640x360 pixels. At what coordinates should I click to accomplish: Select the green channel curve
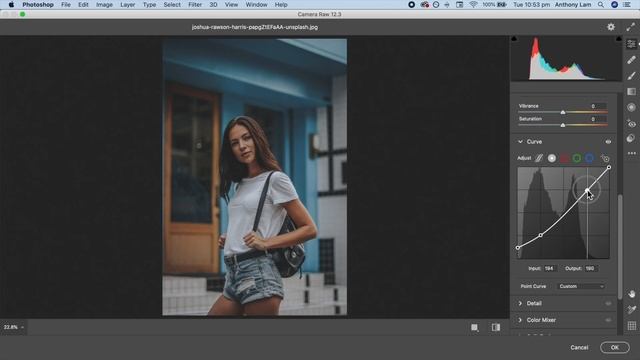[x=577, y=158]
